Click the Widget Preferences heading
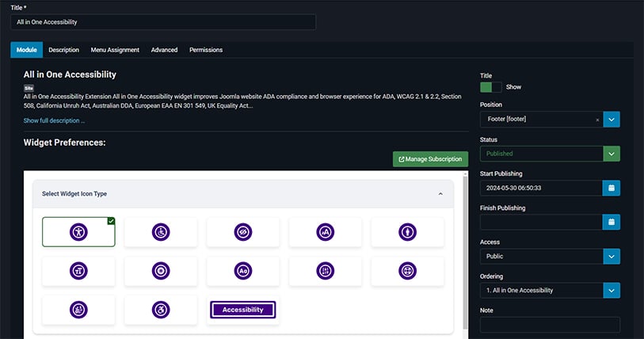This screenshot has height=339, width=644. tap(64, 143)
